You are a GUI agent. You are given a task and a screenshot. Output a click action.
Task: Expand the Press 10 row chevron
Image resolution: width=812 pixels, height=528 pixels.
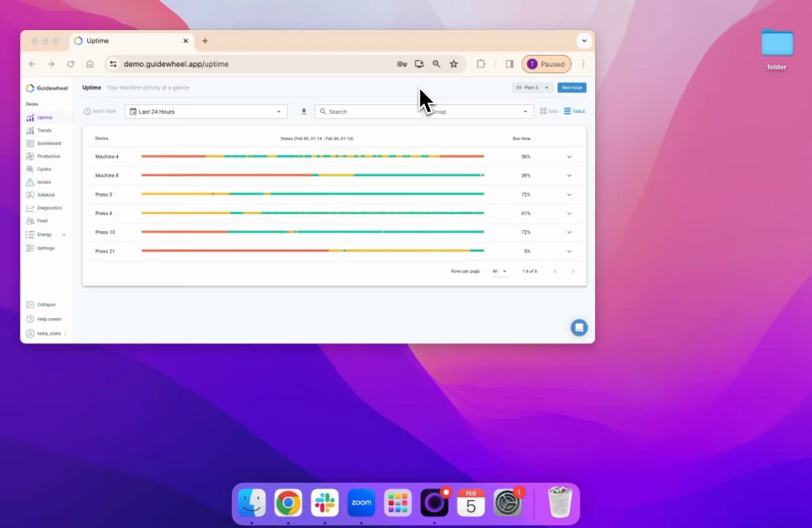pyautogui.click(x=569, y=232)
